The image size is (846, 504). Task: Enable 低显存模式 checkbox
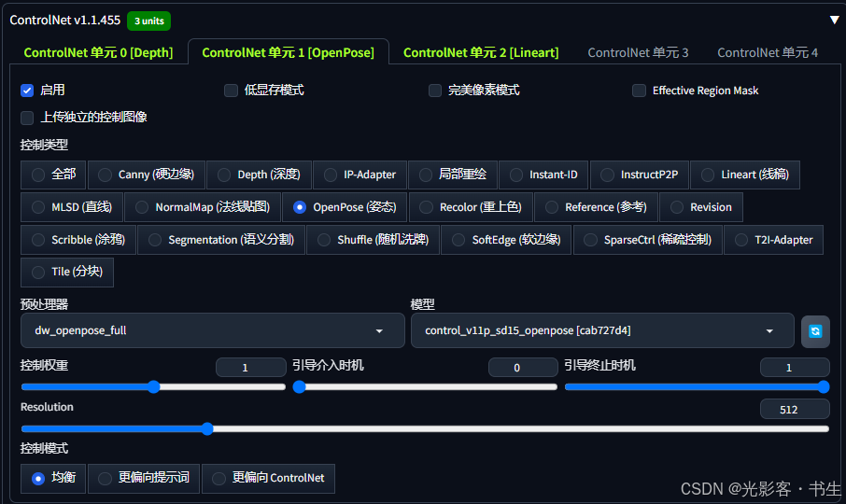click(x=231, y=90)
